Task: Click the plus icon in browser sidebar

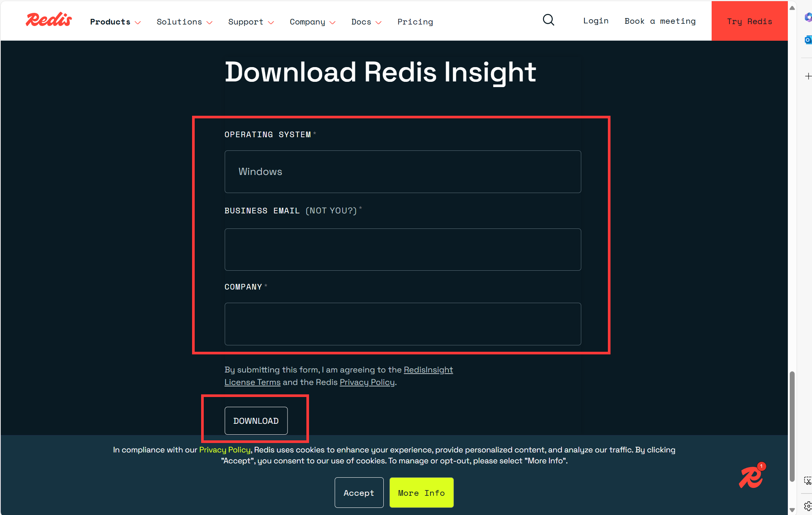Action: 808,77
